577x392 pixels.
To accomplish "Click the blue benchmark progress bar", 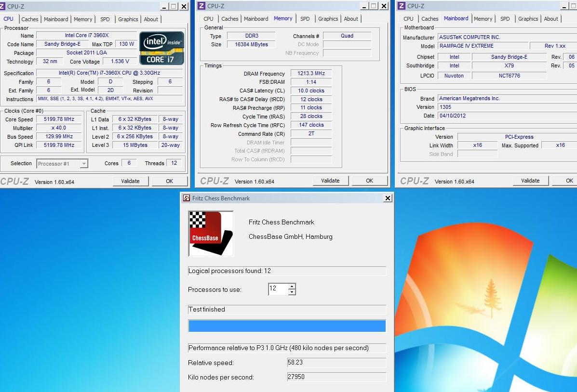I will (287, 326).
